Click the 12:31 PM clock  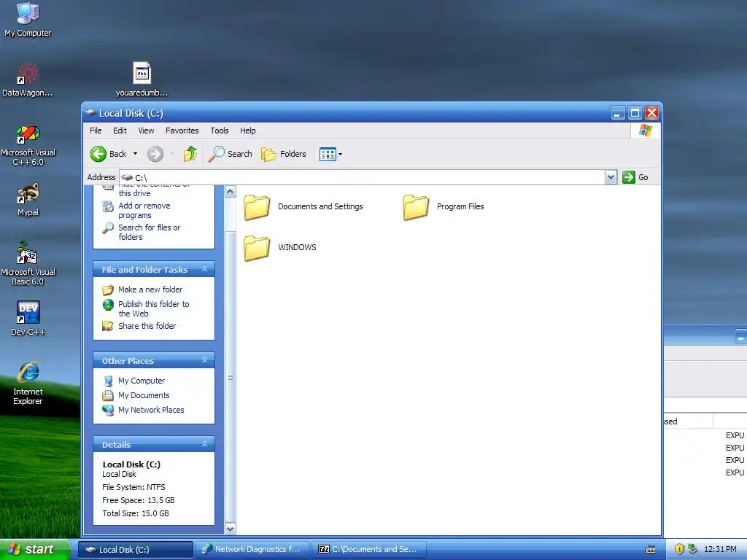click(x=720, y=550)
